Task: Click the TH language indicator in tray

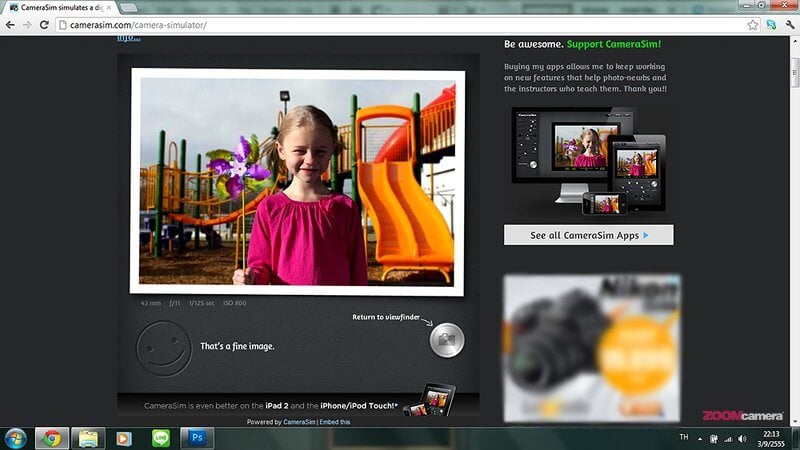Action: click(684, 437)
